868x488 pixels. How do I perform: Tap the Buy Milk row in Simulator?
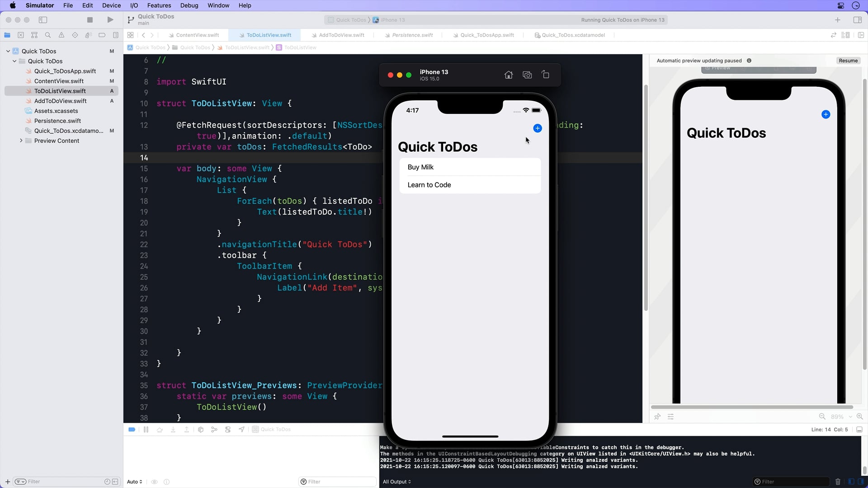[x=470, y=167]
